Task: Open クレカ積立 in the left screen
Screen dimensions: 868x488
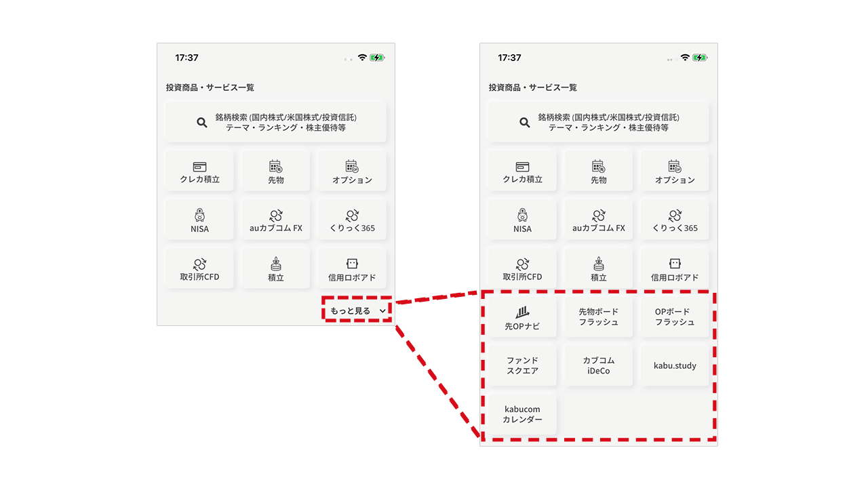Action: pyautogui.click(x=200, y=171)
